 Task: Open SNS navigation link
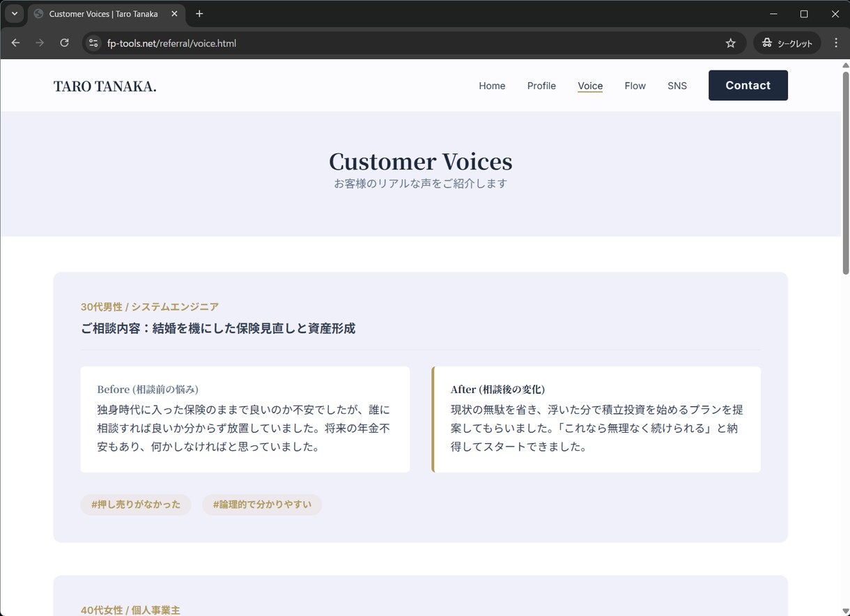(x=677, y=86)
